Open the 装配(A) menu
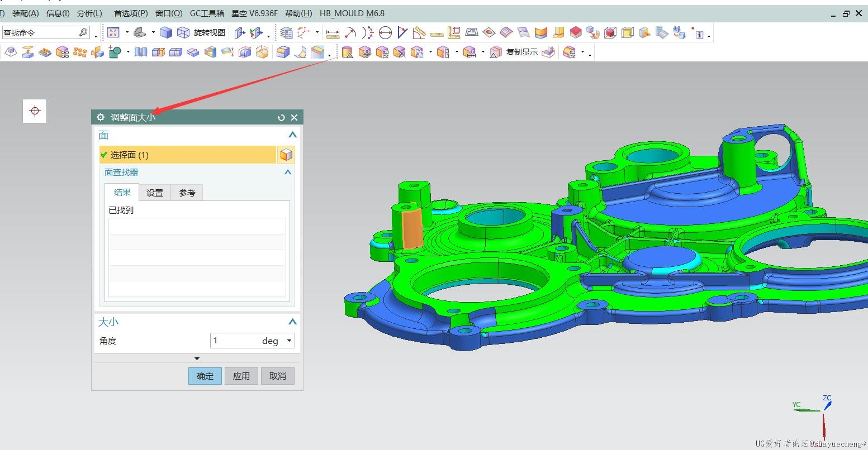This screenshot has width=868, height=450. 26,13
